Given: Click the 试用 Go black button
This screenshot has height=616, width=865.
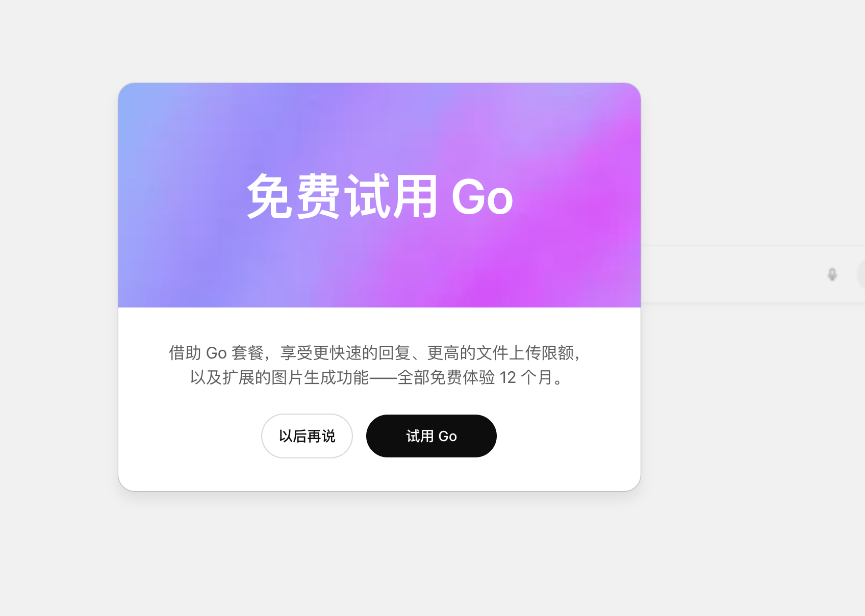Looking at the screenshot, I should (431, 436).
